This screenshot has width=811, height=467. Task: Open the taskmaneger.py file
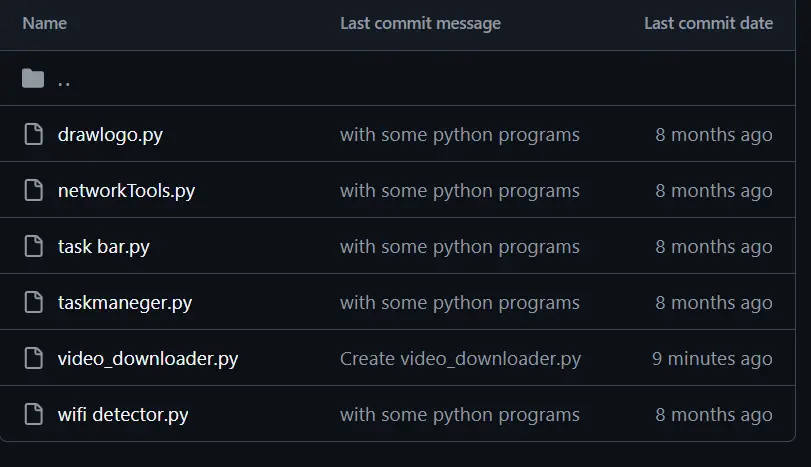tap(125, 303)
